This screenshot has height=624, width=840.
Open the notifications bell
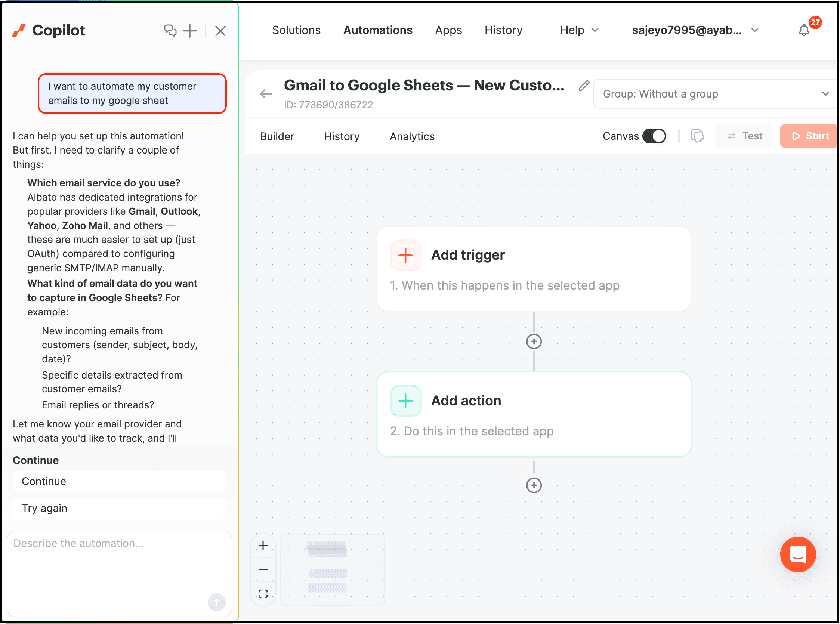pos(804,30)
